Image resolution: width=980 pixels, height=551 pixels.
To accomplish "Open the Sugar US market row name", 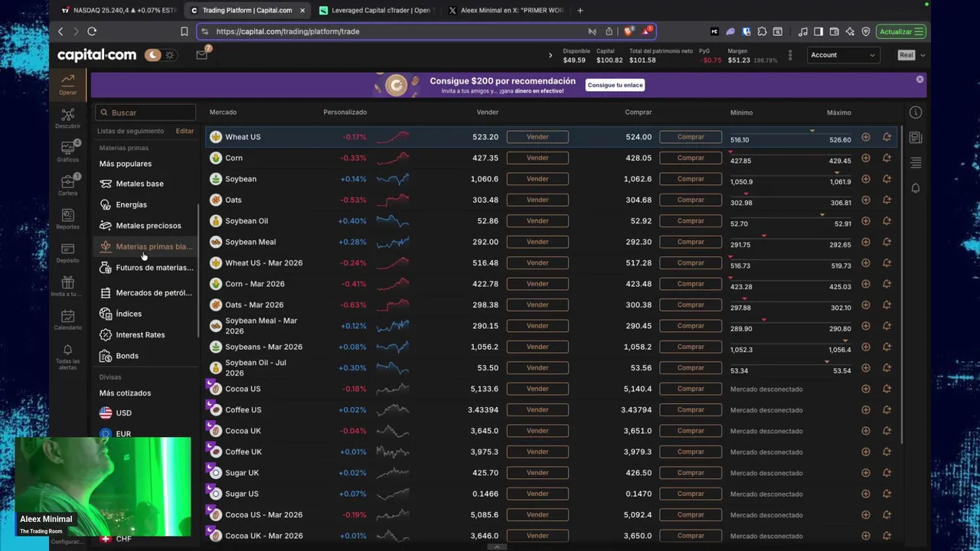I will (x=242, y=494).
